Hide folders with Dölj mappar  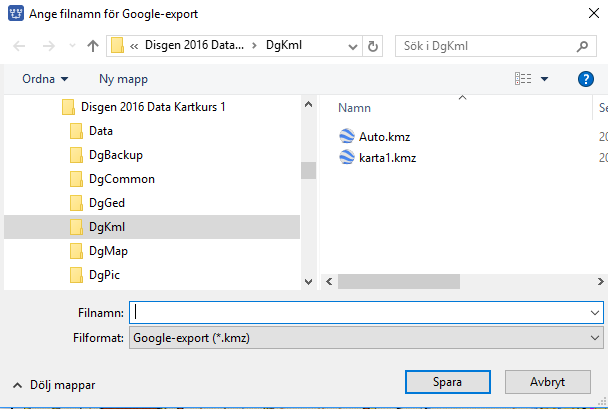[x=54, y=385]
